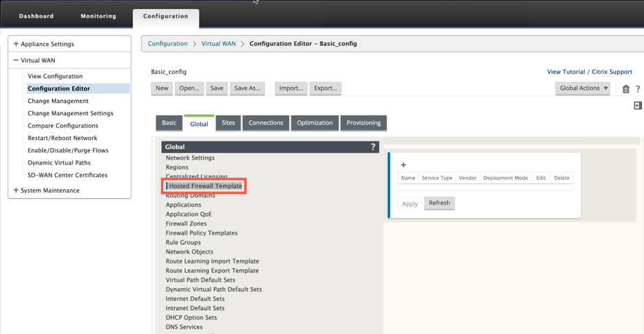Select Route Learning Export Template

pos(212,271)
